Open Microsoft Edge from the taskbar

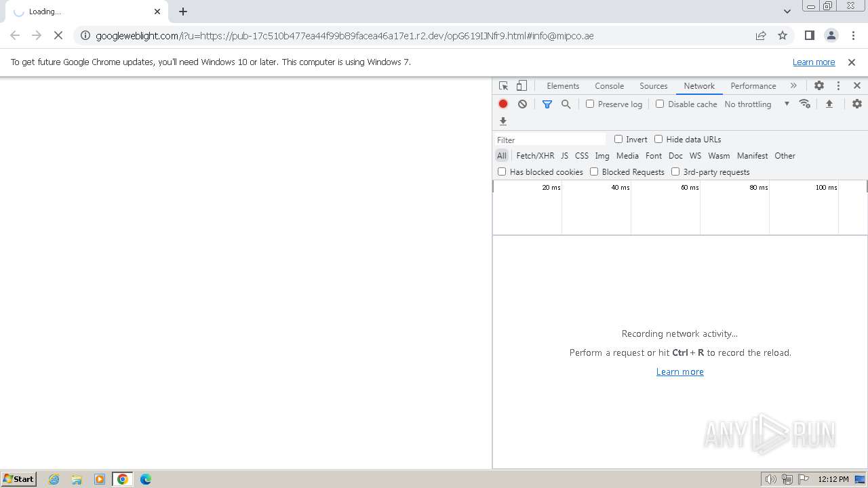pyautogui.click(x=146, y=479)
